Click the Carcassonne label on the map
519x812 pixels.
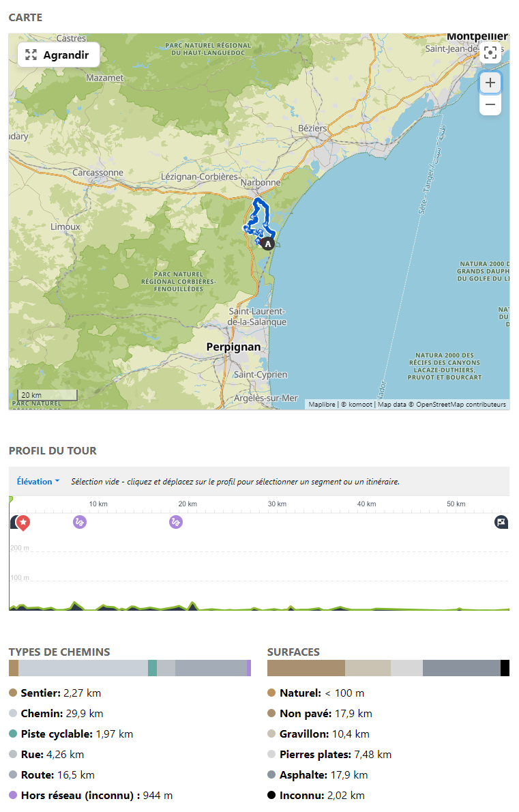pyautogui.click(x=98, y=173)
